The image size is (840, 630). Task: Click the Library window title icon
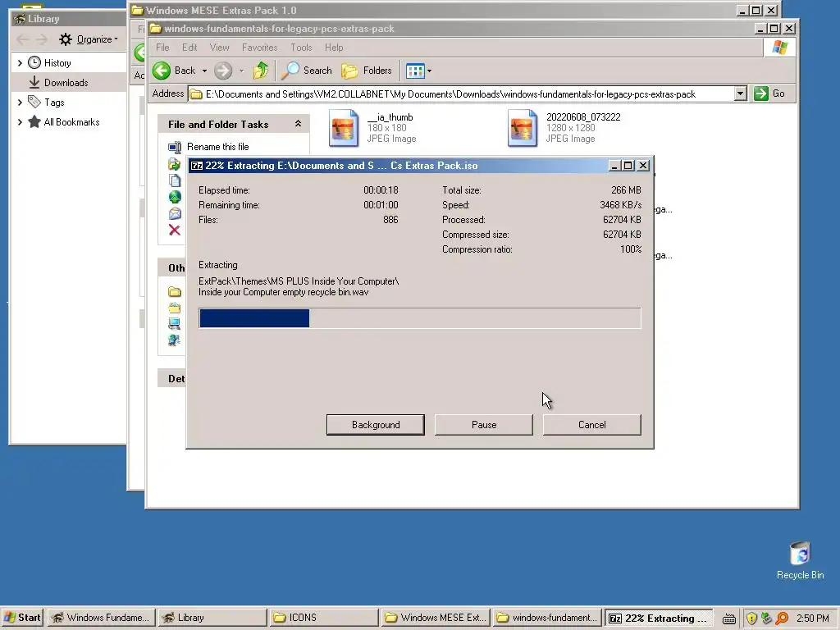(20, 19)
